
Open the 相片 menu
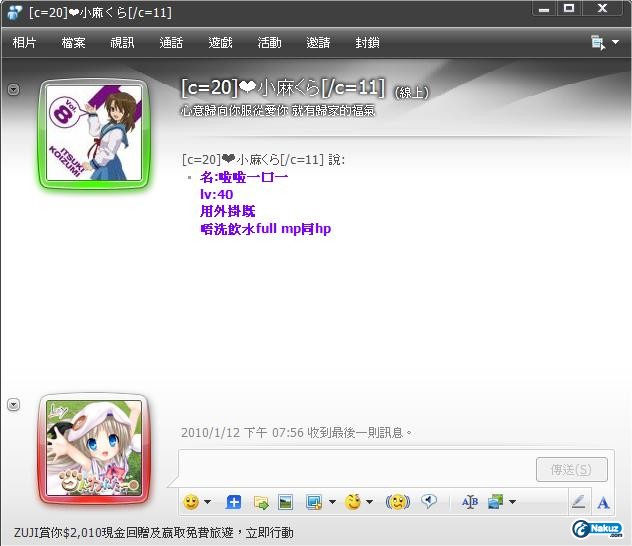click(x=25, y=42)
